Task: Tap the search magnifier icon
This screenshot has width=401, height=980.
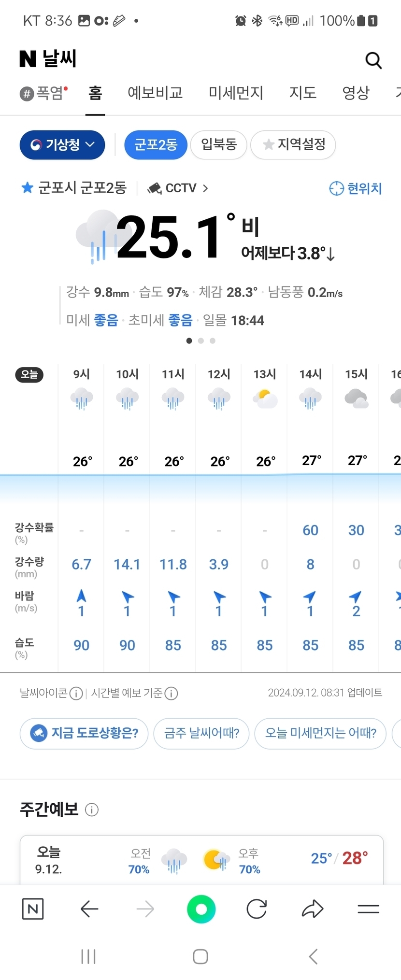Action: [373, 60]
